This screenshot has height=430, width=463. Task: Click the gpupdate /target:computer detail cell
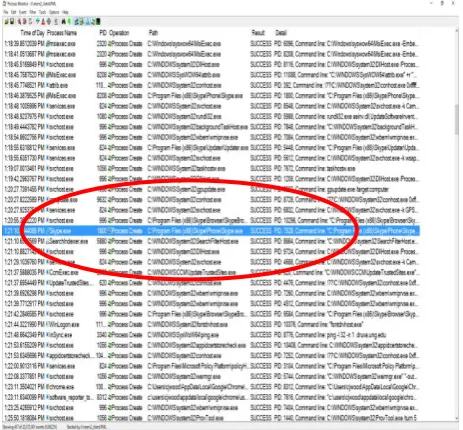331,189
